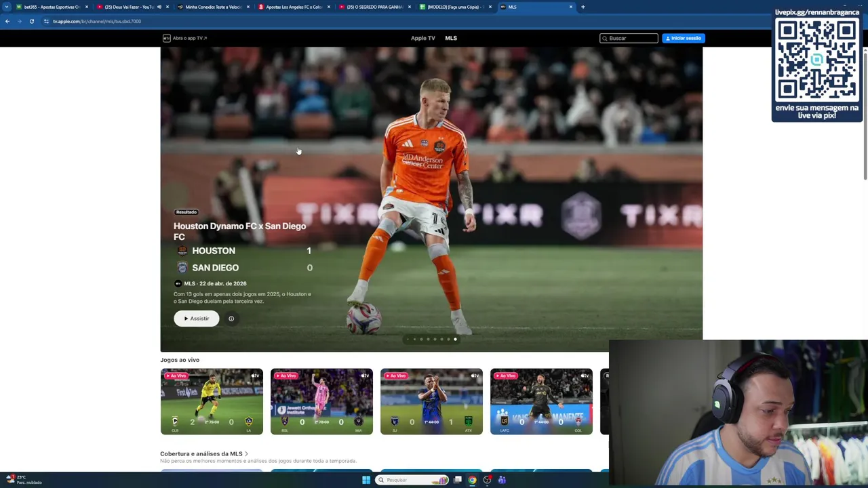Open the RSL vs MIA live game

321,401
